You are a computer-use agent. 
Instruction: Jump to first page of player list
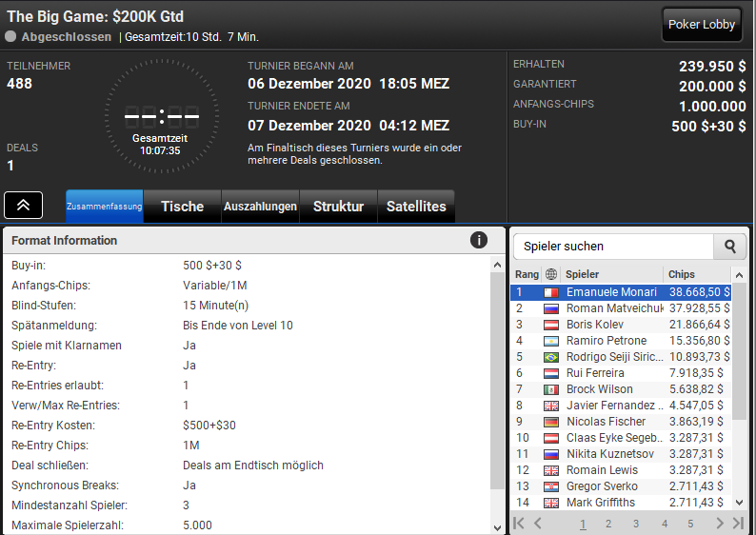click(x=520, y=523)
